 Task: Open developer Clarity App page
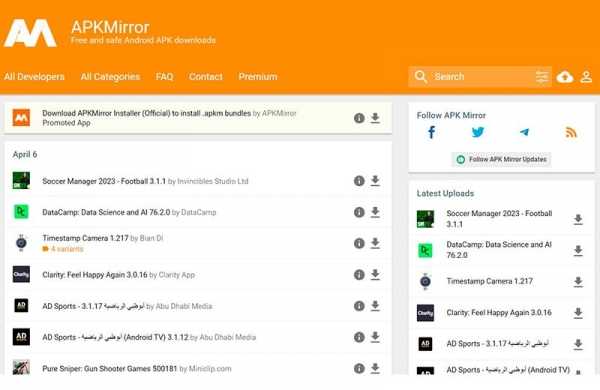point(177,275)
